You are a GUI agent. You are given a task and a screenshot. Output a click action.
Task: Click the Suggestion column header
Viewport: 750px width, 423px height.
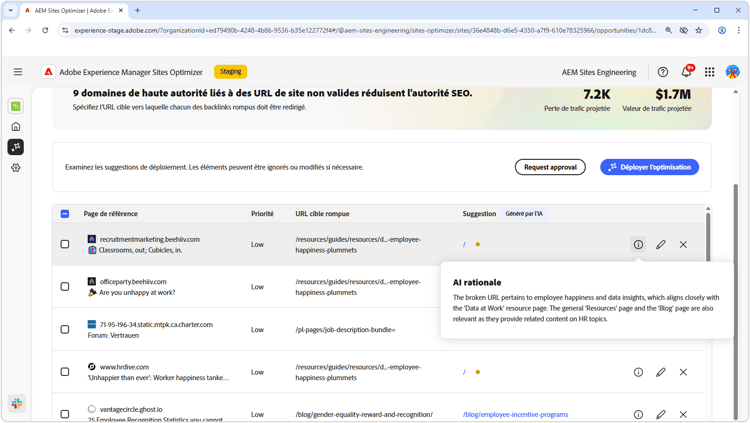tap(479, 214)
